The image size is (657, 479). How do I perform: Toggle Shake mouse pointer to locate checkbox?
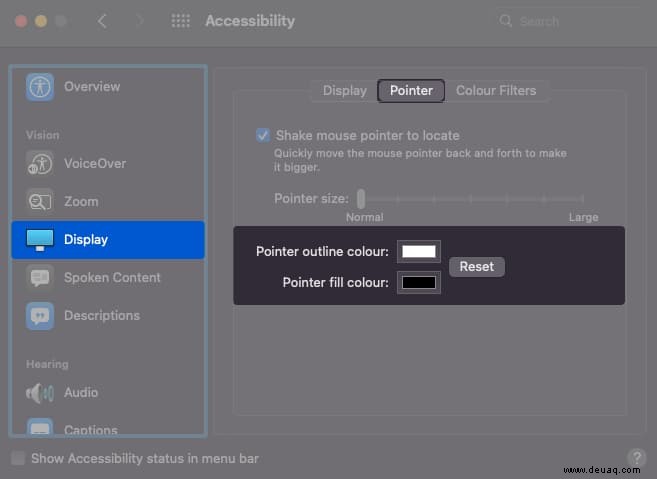coord(263,135)
